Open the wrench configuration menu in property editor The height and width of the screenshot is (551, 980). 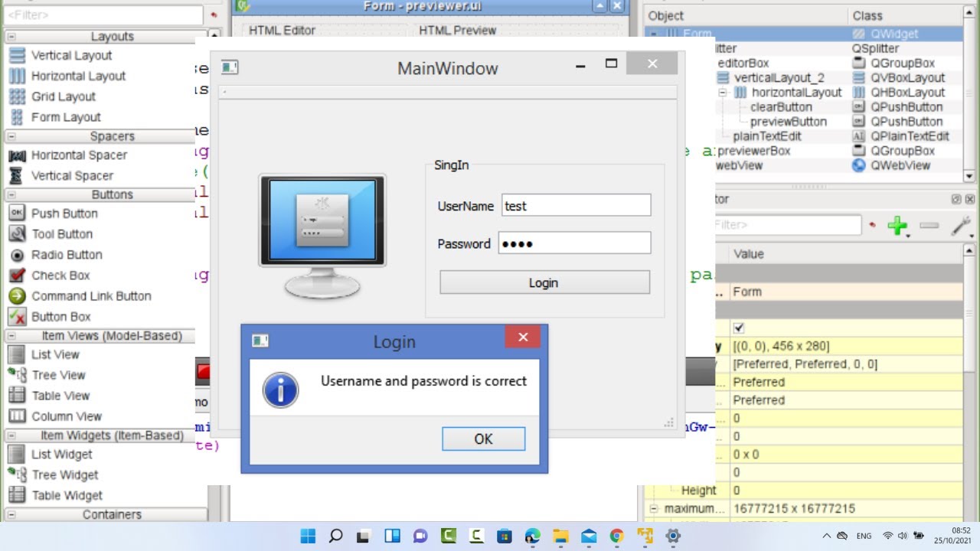pos(960,225)
